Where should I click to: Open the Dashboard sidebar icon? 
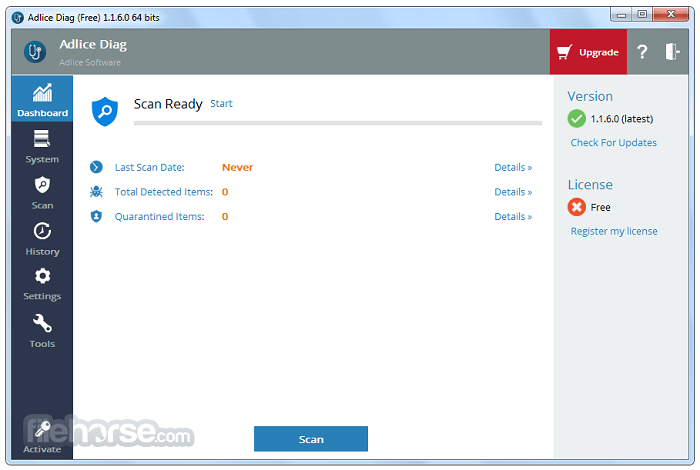point(42,94)
